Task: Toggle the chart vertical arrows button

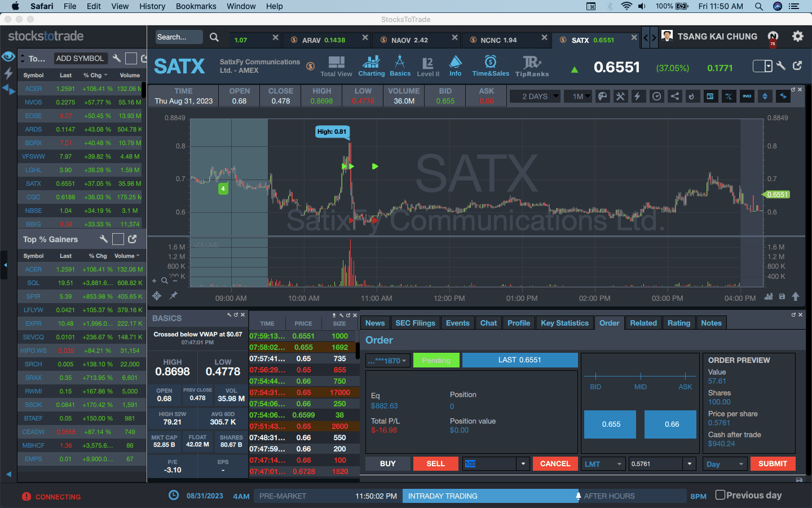Action: click(765, 96)
